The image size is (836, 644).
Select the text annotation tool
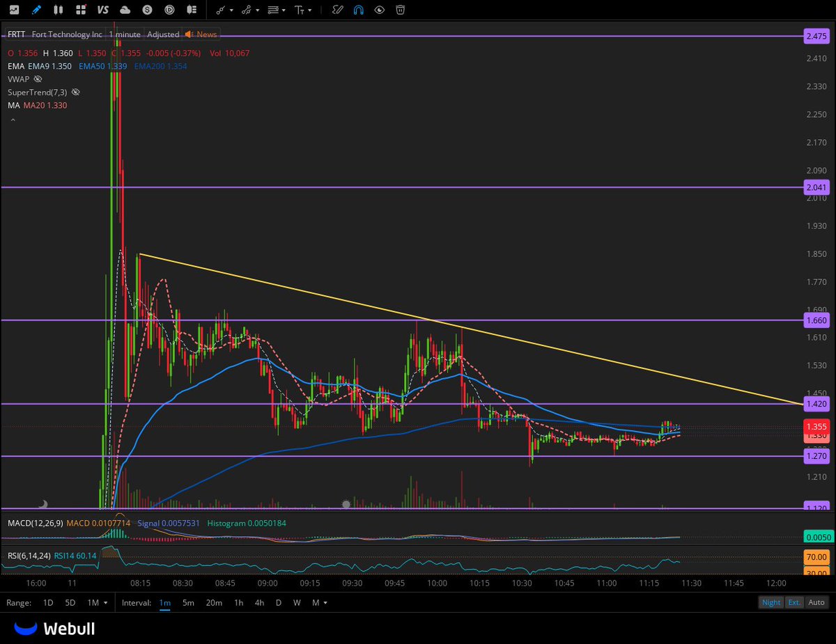coord(300,10)
